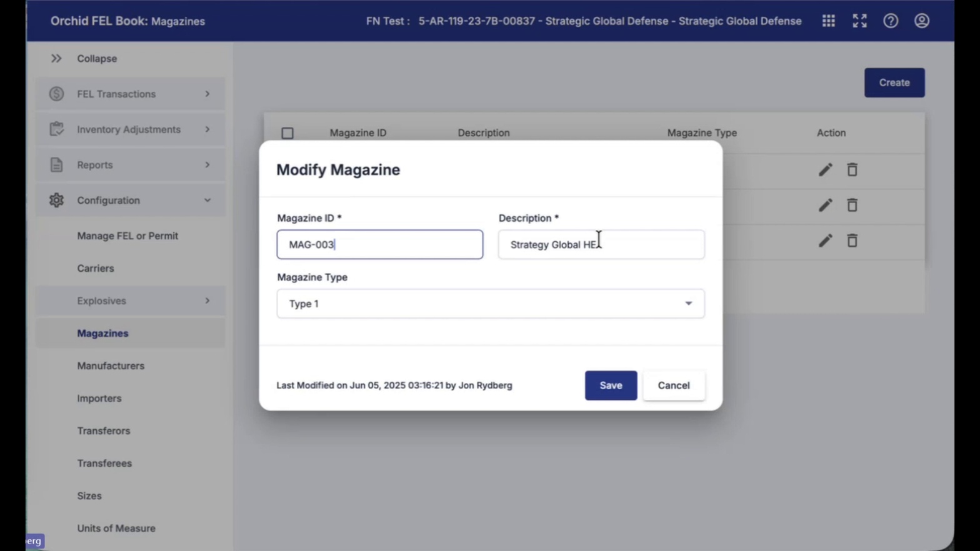Expand the Explosives submenu chevron
The height and width of the screenshot is (551, 980).
point(207,300)
